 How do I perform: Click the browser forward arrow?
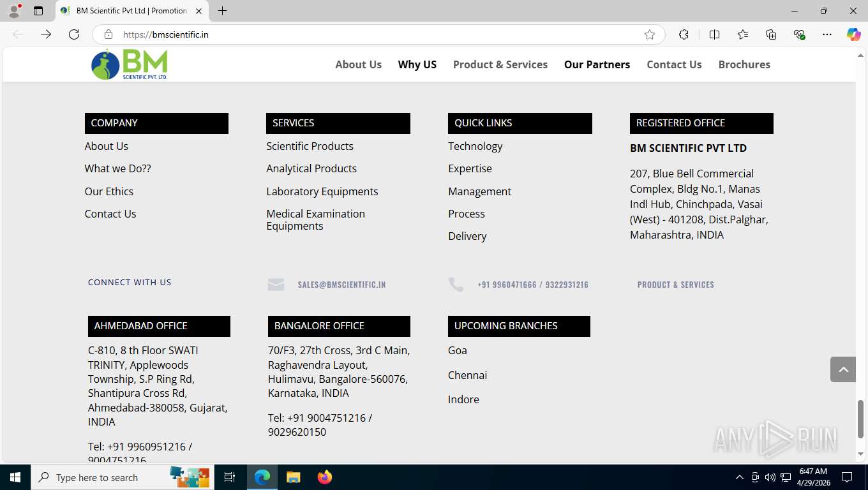tap(46, 34)
